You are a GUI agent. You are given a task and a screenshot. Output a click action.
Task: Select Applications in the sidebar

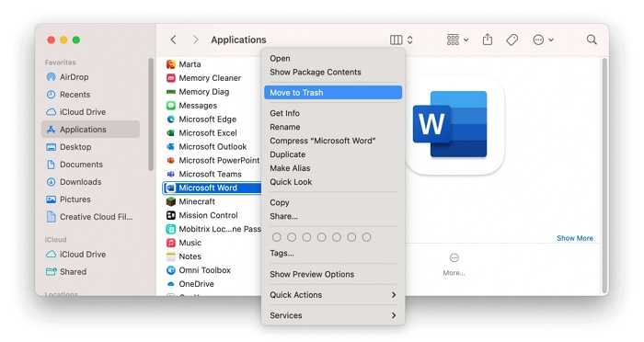point(90,130)
